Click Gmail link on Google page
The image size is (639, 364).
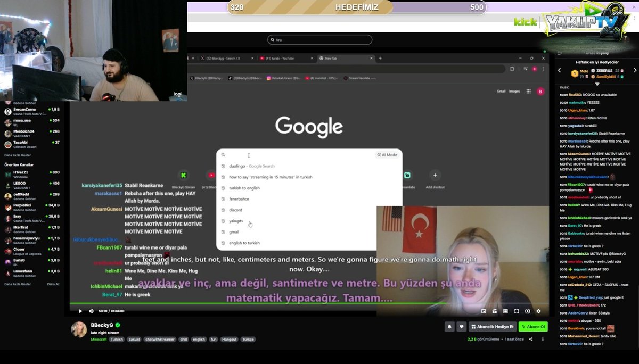tap(501, 91)
